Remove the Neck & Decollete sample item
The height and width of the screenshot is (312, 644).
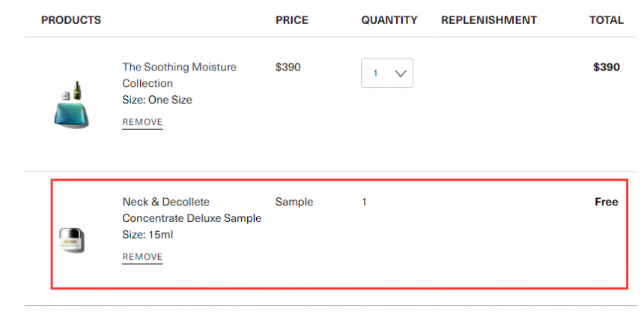(x=142, y=256)
